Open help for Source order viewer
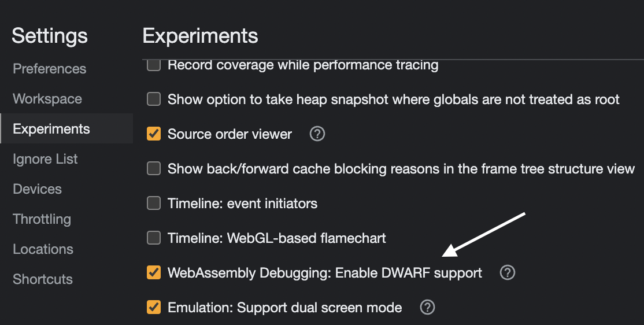This screenshot has width=644, height=325. (x=317, y=134)
